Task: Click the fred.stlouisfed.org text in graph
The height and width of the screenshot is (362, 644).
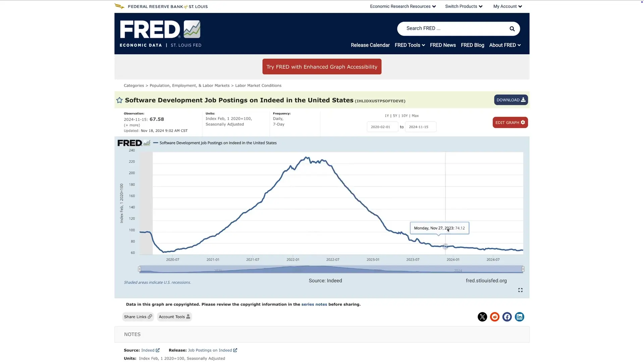Action: point(486,281)
